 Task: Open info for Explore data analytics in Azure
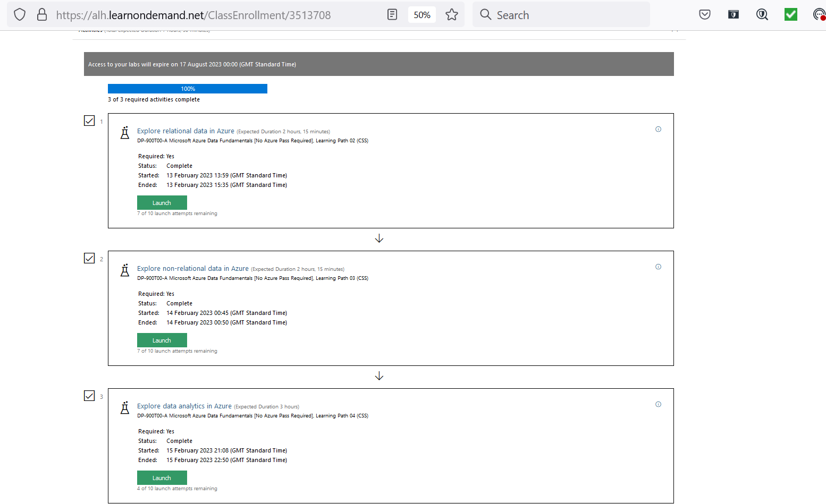(658, 404)
